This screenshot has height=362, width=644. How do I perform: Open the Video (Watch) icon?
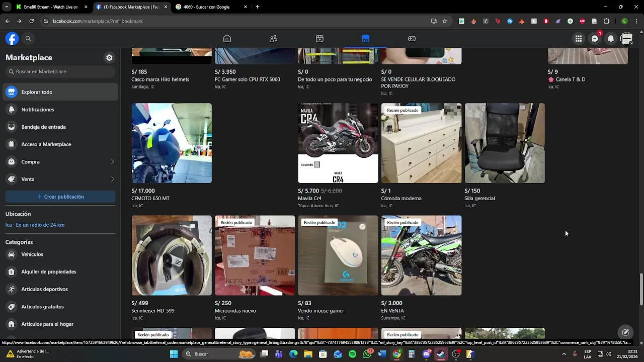click(x=319, y=39)
